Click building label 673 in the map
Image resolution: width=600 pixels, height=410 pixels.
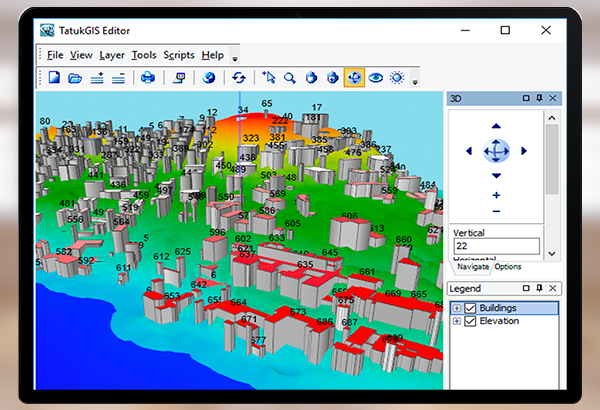[298, 312]
